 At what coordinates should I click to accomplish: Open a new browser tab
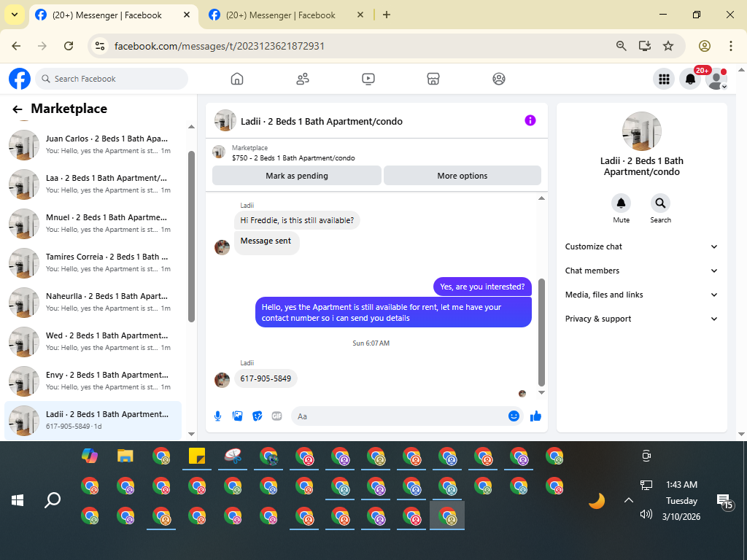(x=387, y=15)
